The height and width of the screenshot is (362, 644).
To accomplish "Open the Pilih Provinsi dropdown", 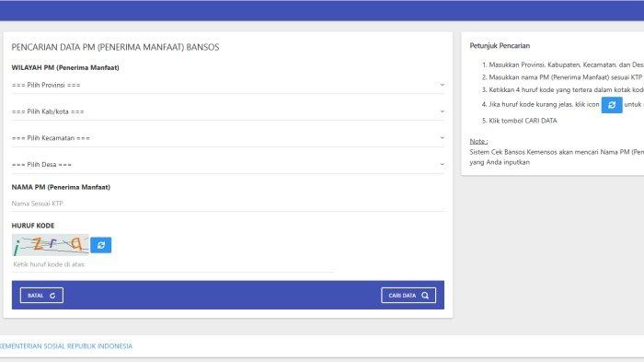I will click(x=228, y=85).
